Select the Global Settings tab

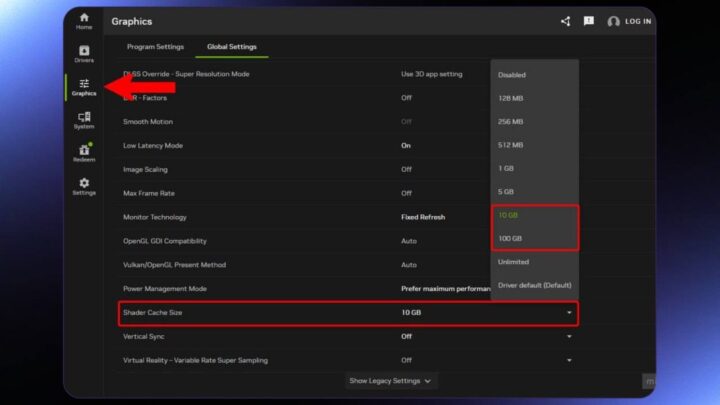pyautogui.click(x=232, y=47)
